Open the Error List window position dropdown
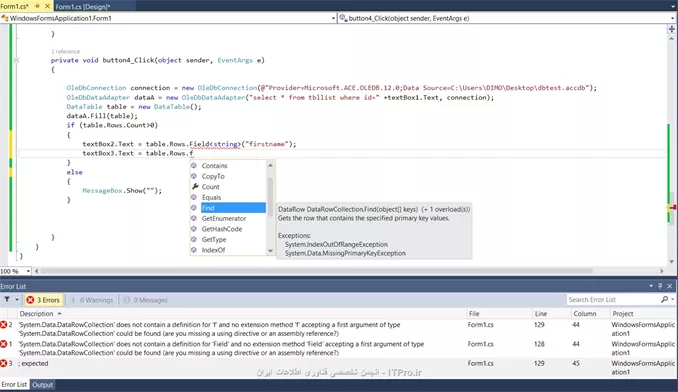 coord(651,286)
